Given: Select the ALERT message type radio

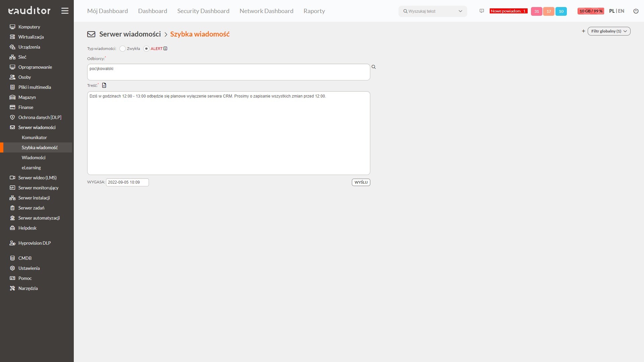Looking at the screenshot, I should 146,49.
